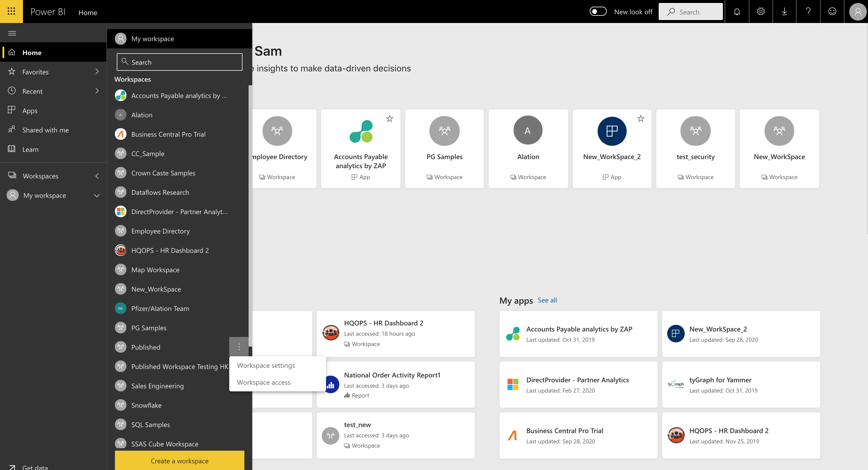The height and width of the screenshot is (470, 868).
Task: Unfavorite the New_WorkSpace_2 app star
Action: pos(640,119)
